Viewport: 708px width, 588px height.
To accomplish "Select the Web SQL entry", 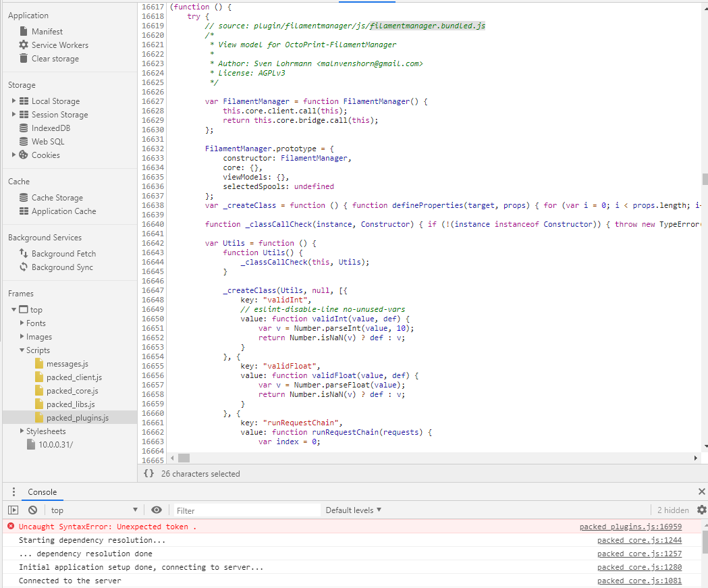I will (48, 141).
